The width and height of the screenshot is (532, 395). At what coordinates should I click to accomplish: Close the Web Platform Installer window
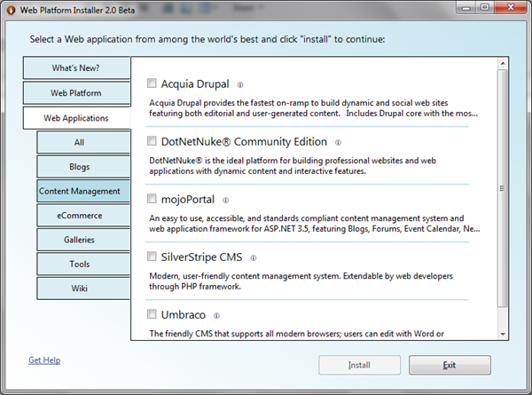[511, 7]
